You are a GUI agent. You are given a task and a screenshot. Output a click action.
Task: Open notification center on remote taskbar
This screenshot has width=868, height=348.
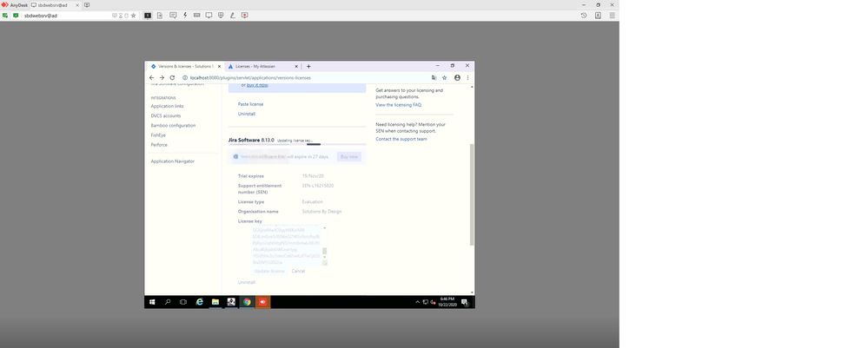(465, 302)
